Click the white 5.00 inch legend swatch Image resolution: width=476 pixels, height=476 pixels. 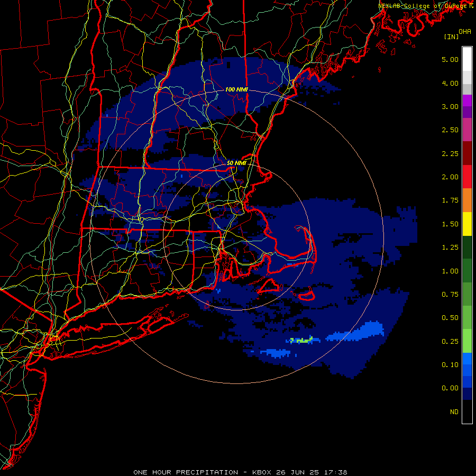click(x=467, y=59)
